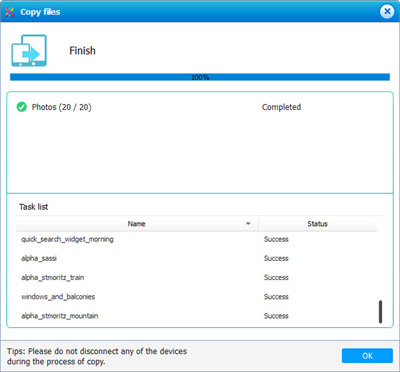Click the device transfer icon beside Finish

(x=29, y=50)
